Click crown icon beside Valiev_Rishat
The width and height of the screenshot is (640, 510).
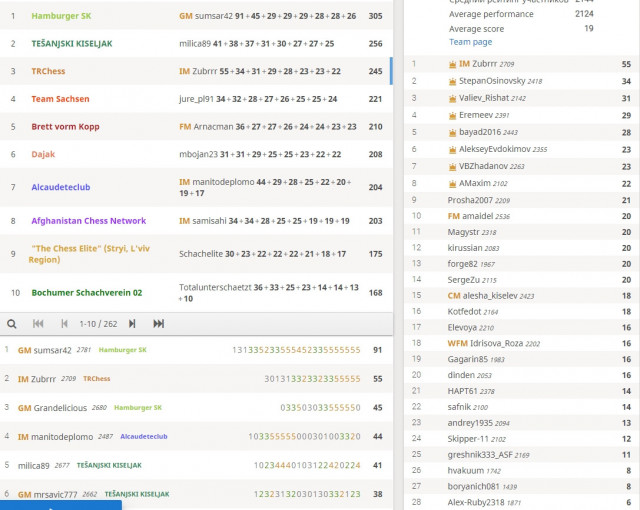[452, 98]
